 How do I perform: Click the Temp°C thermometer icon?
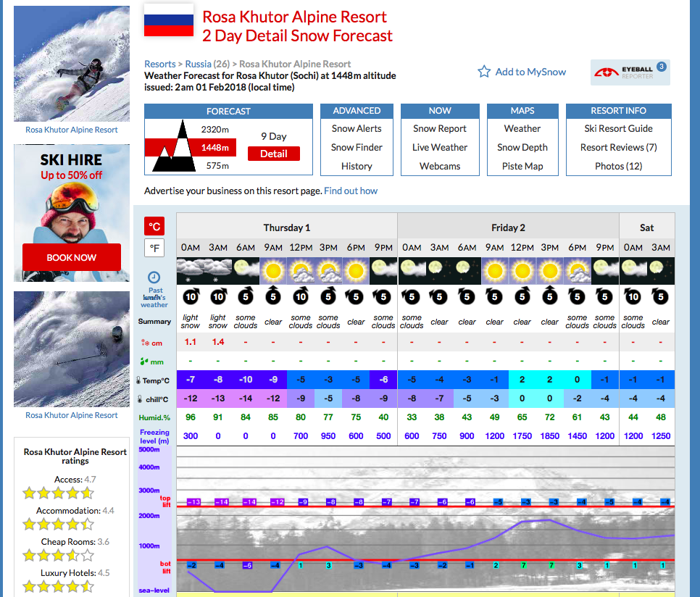click(x=139, y=380)
